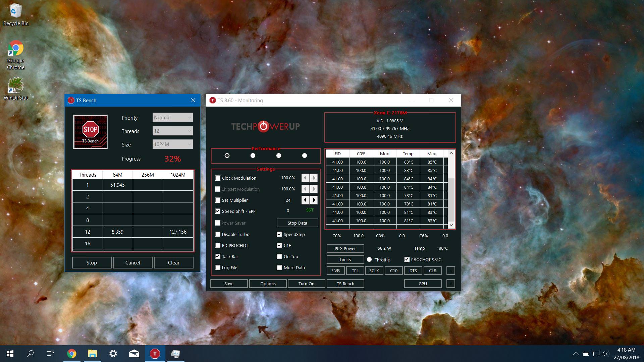The image size is (644, 362).
Task: Click Stop in TS Bench
Action: coord(92,262)
